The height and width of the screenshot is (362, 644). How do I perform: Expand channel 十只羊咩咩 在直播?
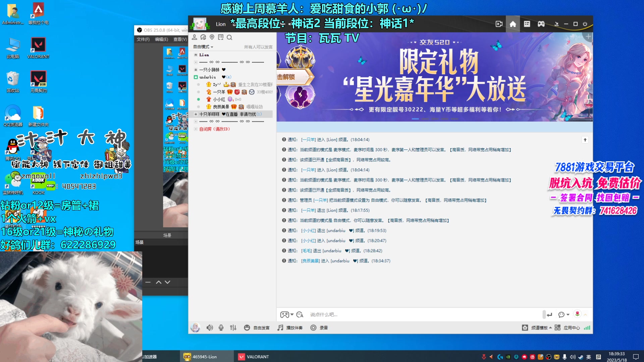pyautogui.click(x=230, y=114)
